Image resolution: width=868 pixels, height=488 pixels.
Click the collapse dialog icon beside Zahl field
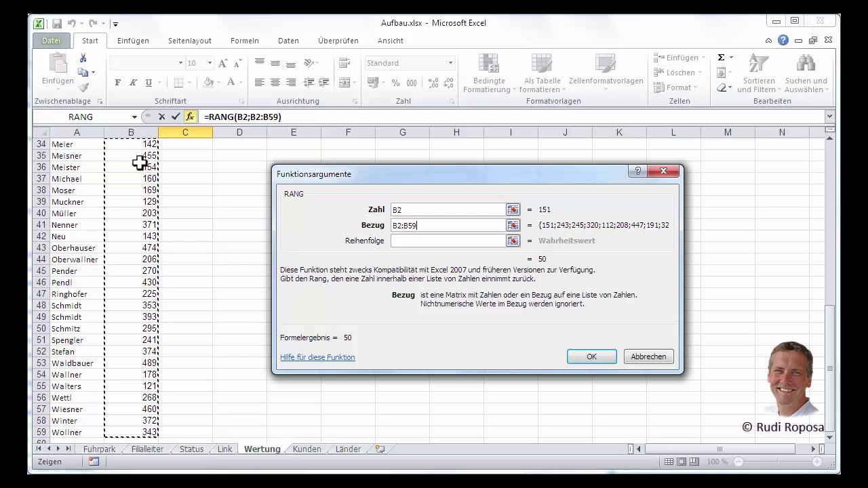[x=513, y=210]
